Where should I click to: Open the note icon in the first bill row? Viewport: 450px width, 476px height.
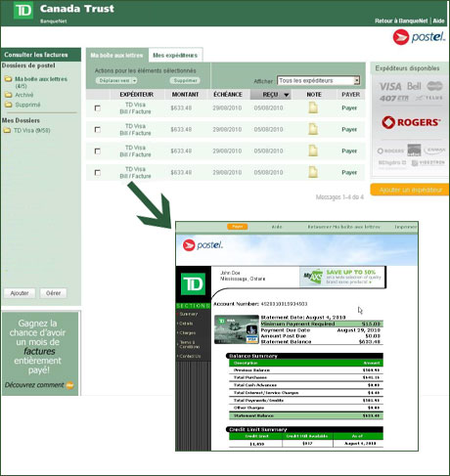pyautogui.click(x=313, y=108)
